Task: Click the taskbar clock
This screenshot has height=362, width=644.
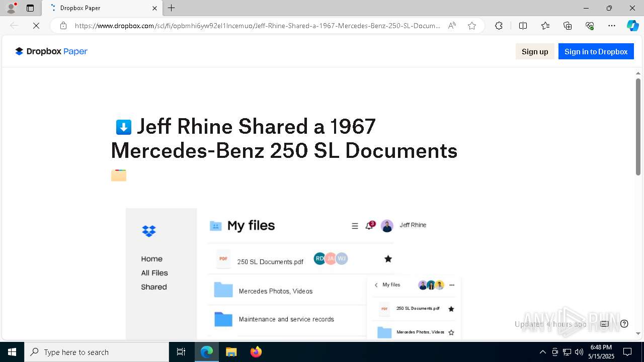Action: point(602,352)
